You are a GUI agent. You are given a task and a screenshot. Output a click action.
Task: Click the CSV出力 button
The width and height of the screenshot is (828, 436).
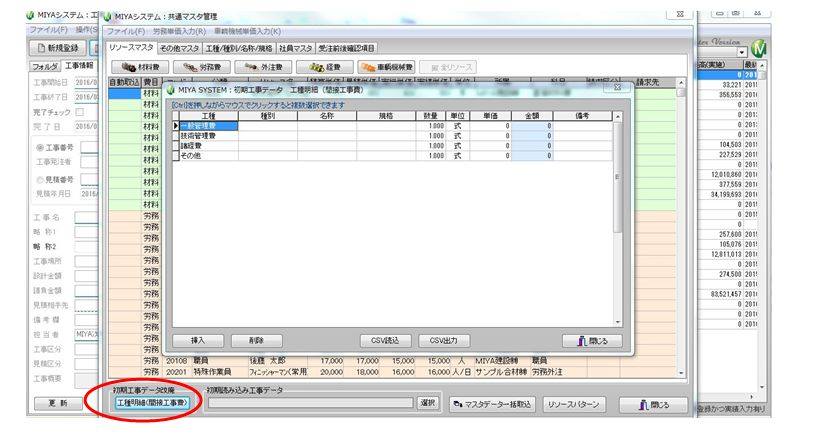coord(444,340)
